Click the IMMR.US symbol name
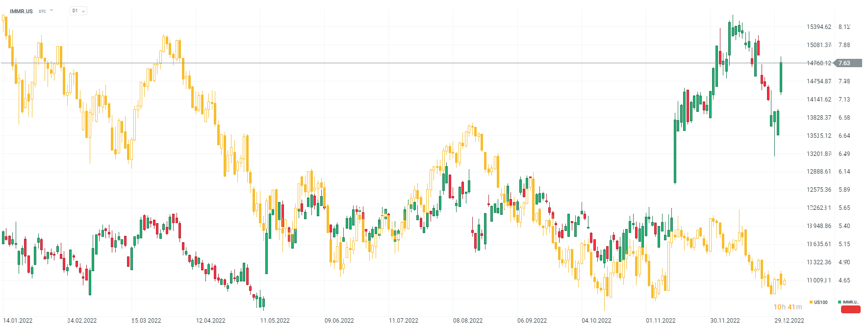Image resolution: width=868 pixels, height=329 pixels. pyautogui.click(x=21, y=11)
